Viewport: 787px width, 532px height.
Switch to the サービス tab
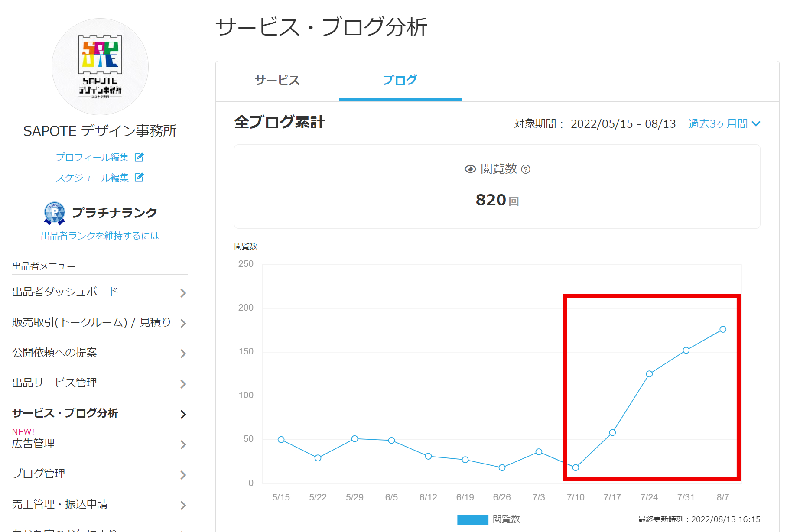click(277, 81)
